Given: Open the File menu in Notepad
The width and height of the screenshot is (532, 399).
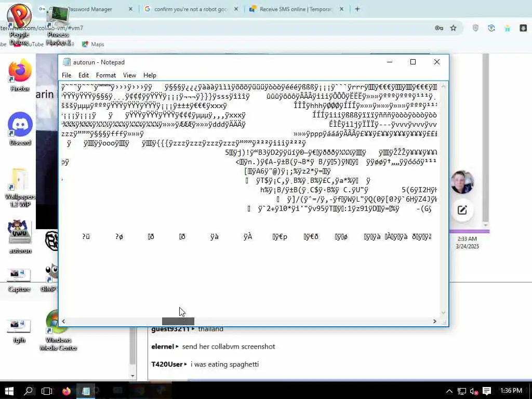Looking at the screenshot, I should (x=66, y=75).
